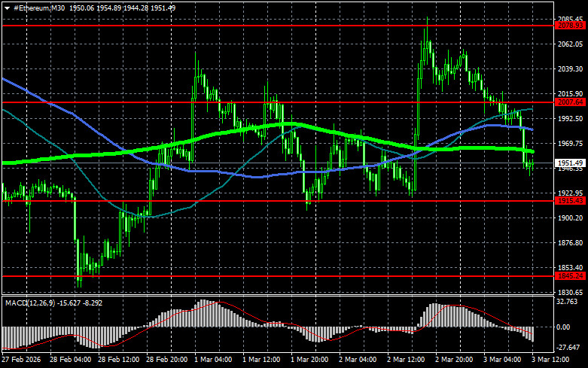Click the 2062.05 price scale value
Screen dimensions: 588x368
tap(571, 44)
